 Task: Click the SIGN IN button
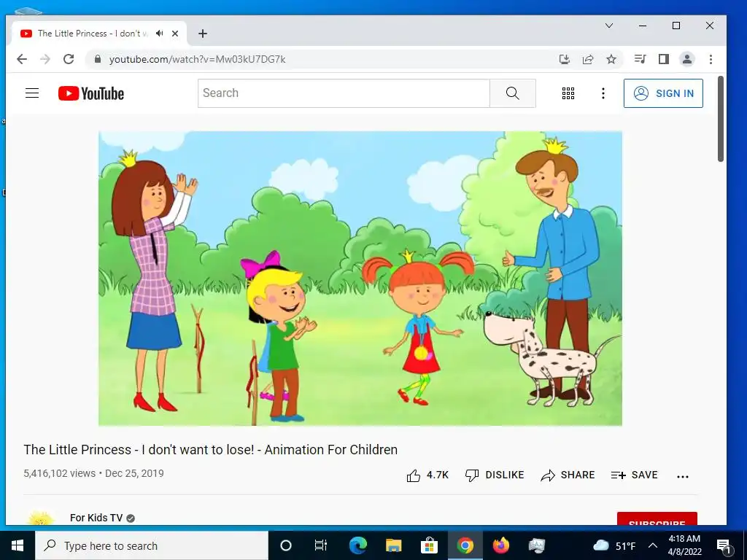pos(663,93)
